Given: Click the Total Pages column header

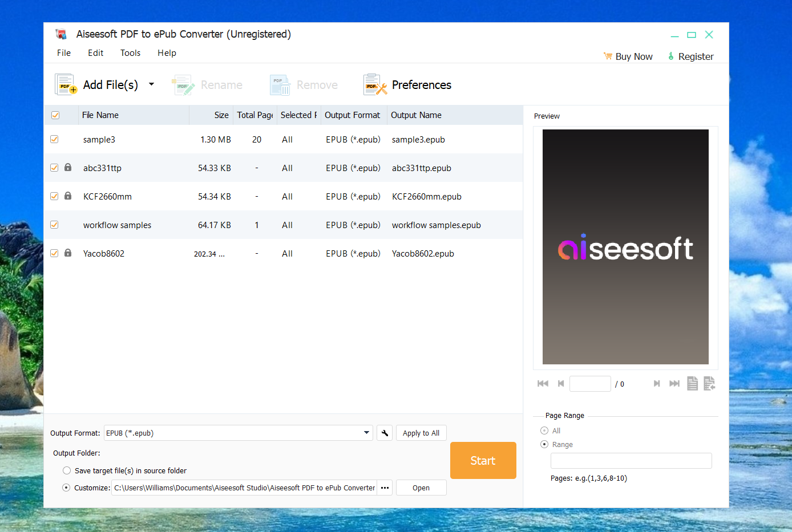Looking at the screenshot, I should coord(255,115).
